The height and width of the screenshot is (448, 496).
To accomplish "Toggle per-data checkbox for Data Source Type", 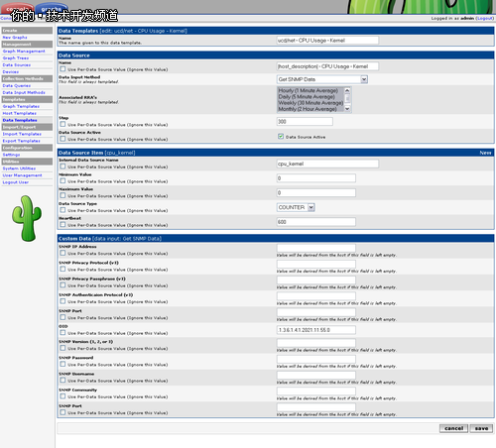I will pyautogui.click(x=62, y=210).
